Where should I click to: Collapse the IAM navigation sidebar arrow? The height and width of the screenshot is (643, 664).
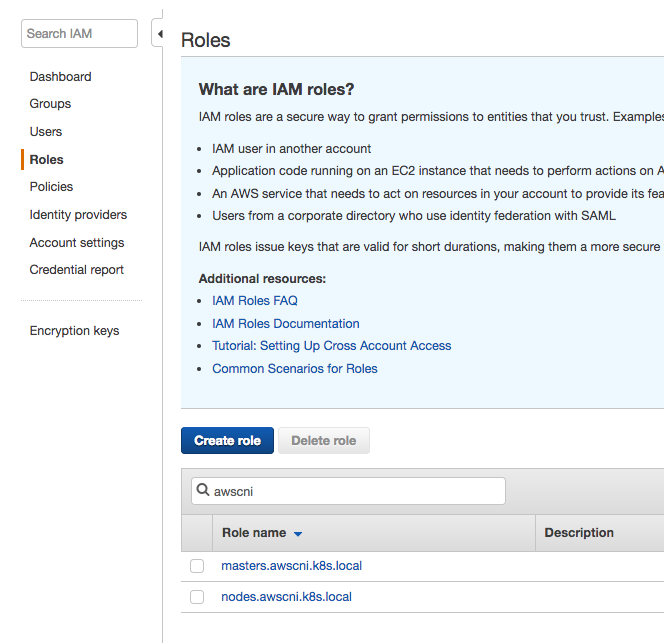160,33
